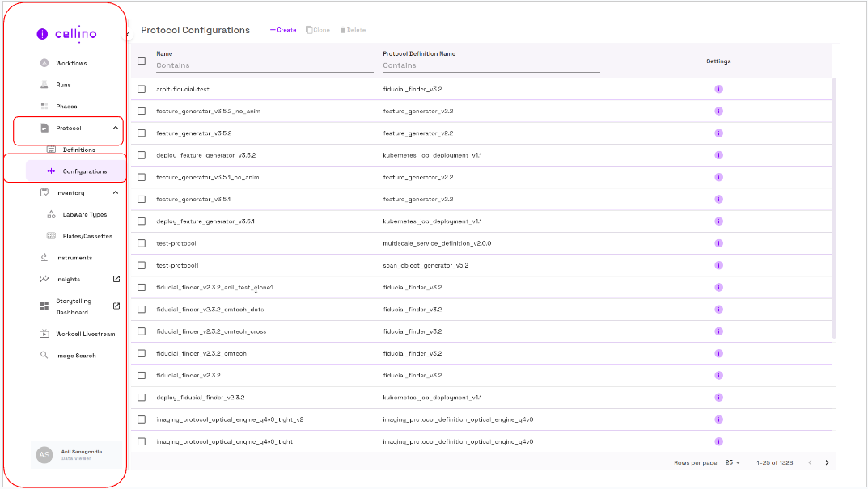
Task: Click info icon for arpit-fiducial-test row
Action: tap(718, 89)
